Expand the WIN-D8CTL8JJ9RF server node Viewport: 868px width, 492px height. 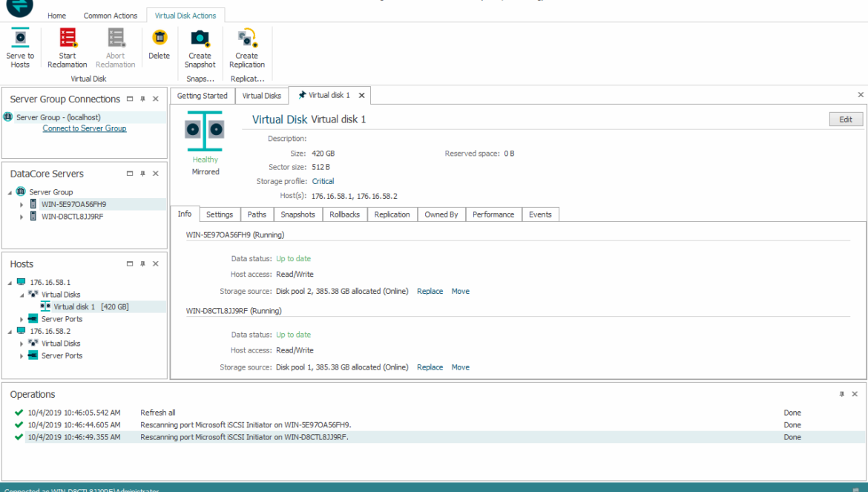[x=22, y=217]
